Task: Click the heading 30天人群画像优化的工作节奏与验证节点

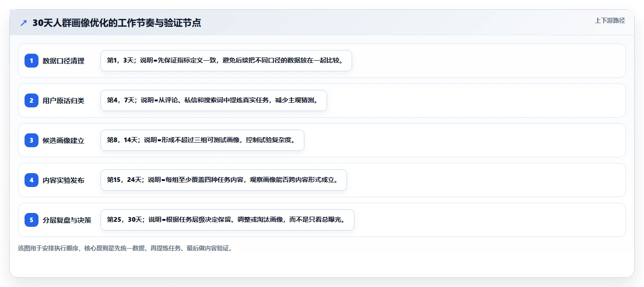Action: click(117, 23)
